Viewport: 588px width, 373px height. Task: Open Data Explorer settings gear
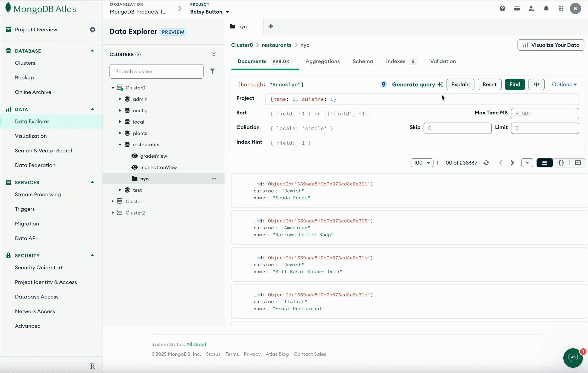pos(93,29)
